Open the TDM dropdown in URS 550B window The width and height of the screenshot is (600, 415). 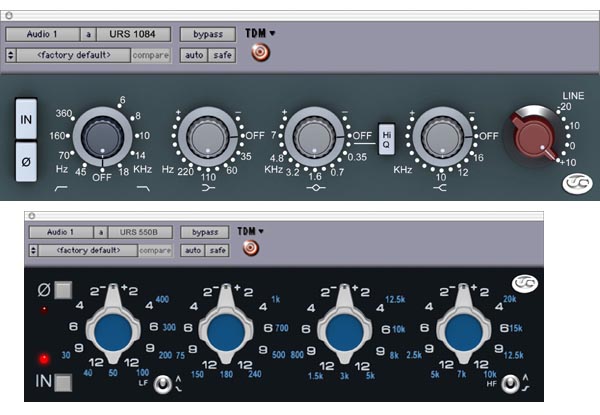(250, 231)
